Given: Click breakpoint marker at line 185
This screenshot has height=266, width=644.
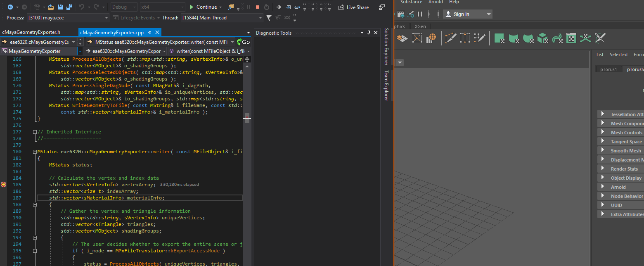Looking at the screenshot, I should pos(3,185).
